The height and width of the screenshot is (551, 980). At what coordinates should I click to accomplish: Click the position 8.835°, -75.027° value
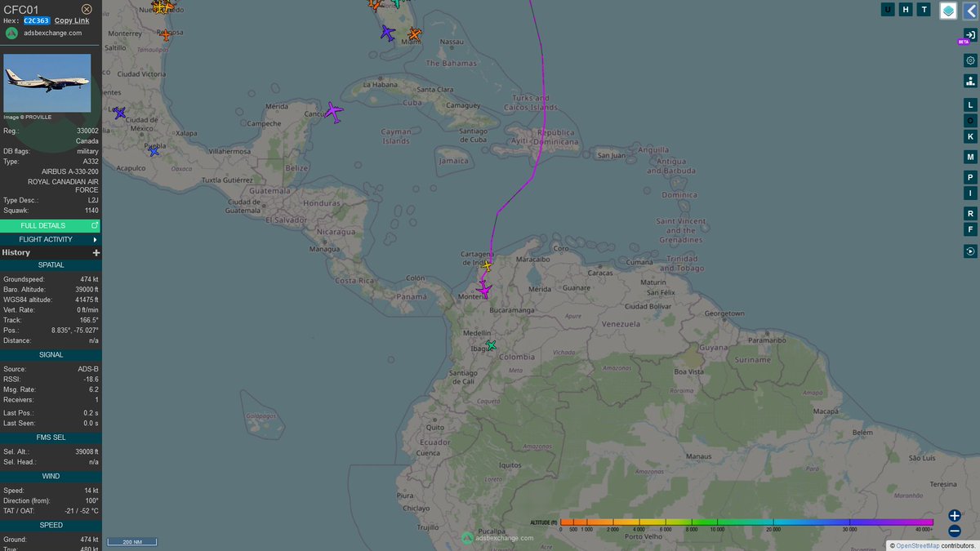point(77,331)
